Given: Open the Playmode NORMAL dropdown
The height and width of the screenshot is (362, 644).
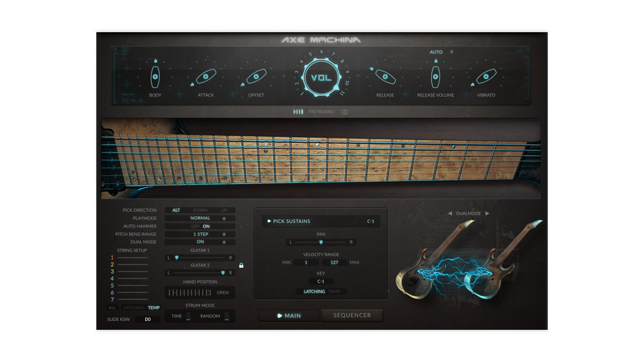Looking at the screenshot, I should click(x=200, y=218).
